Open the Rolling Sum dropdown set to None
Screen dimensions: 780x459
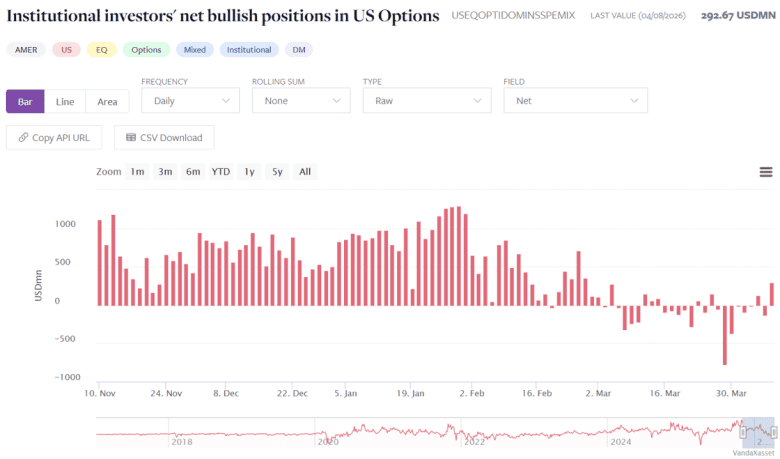(x=301, y=100)
